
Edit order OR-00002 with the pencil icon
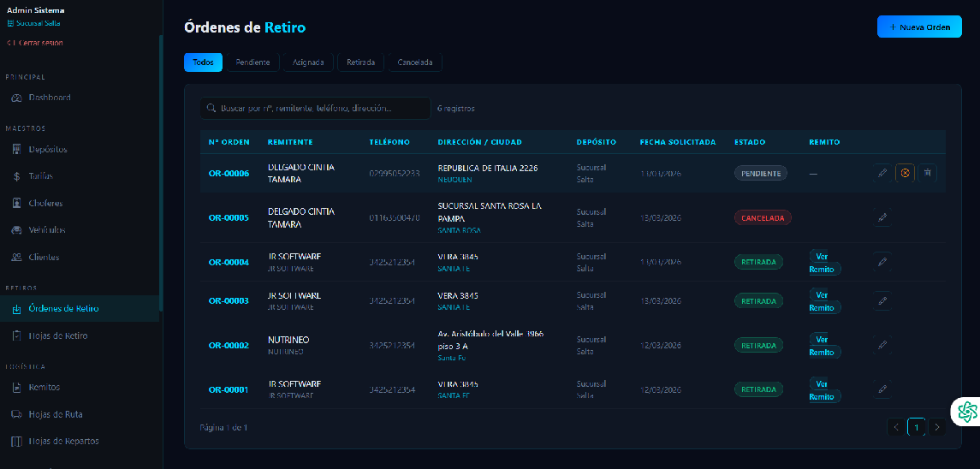pos(882,345)
